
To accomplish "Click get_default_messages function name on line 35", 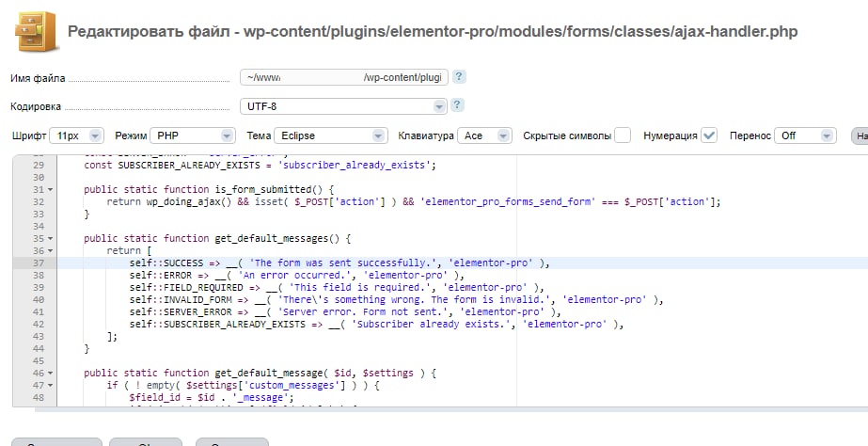I will 272,238.
